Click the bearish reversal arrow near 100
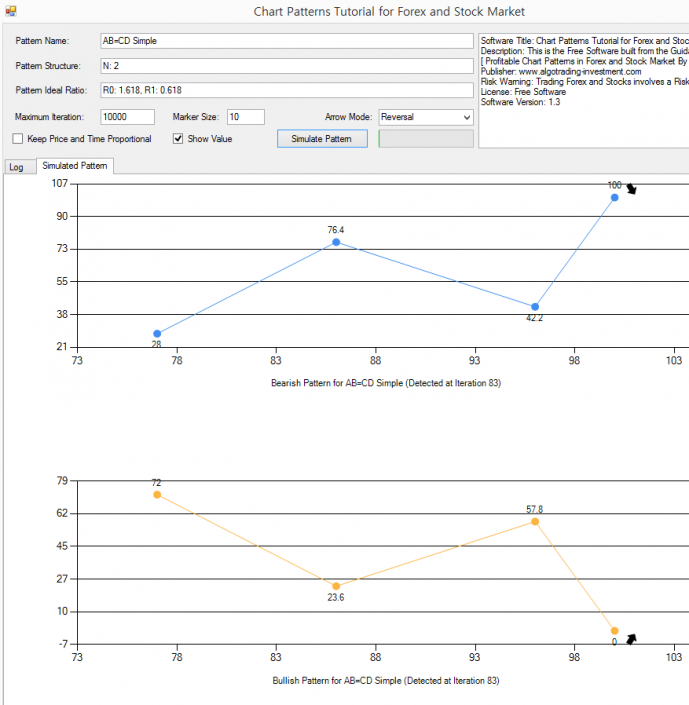The image size is (689, 705). (631, 189)
